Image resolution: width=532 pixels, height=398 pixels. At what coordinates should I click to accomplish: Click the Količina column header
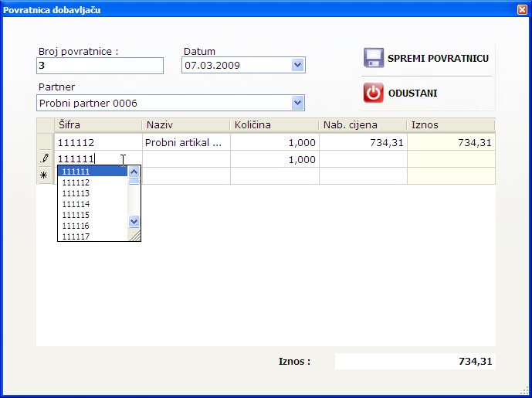click(273, 125)
